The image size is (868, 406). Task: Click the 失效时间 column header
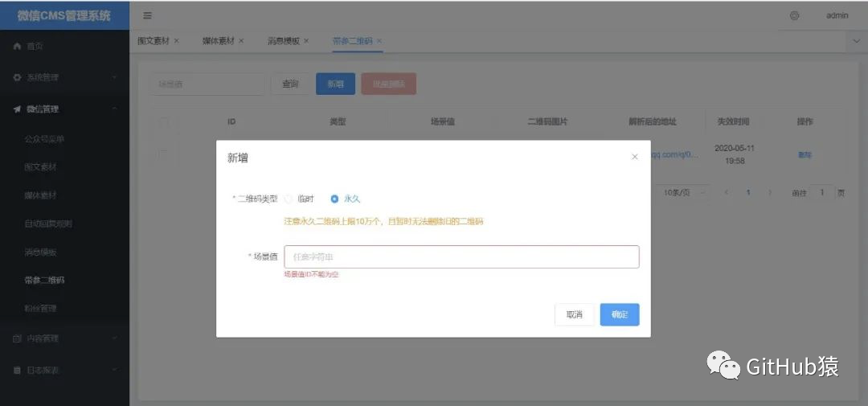tap(734, 122)
